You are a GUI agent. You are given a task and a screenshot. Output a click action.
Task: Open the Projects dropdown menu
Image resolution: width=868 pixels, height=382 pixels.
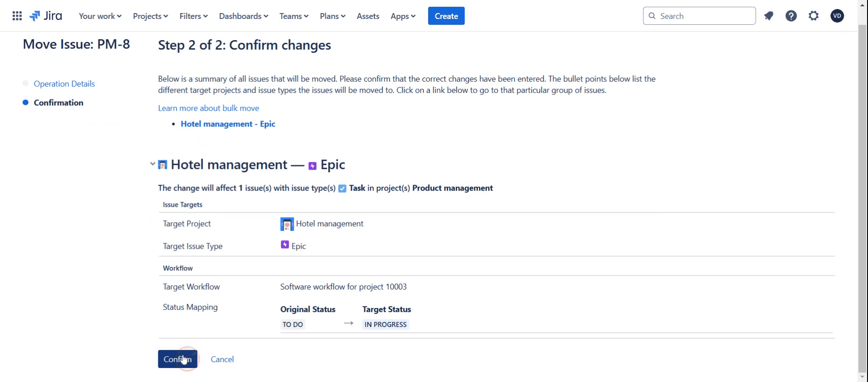point(151,16)
